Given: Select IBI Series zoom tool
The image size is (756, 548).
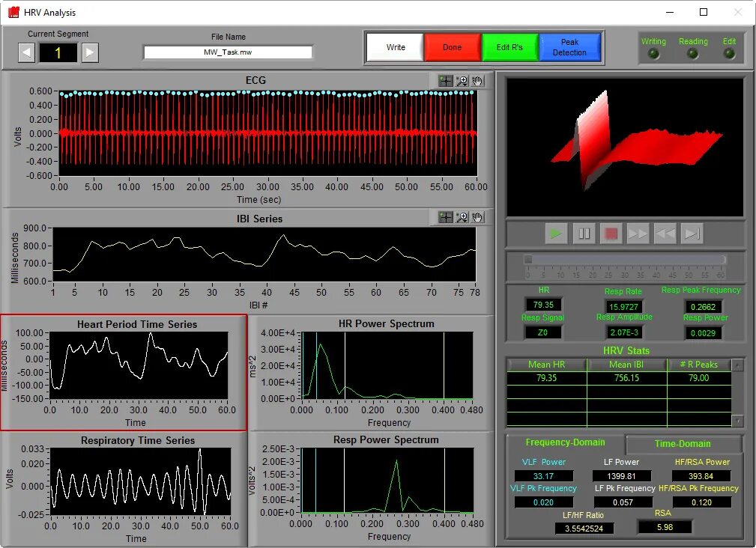Looking at the screenshot, I should 462,218.
